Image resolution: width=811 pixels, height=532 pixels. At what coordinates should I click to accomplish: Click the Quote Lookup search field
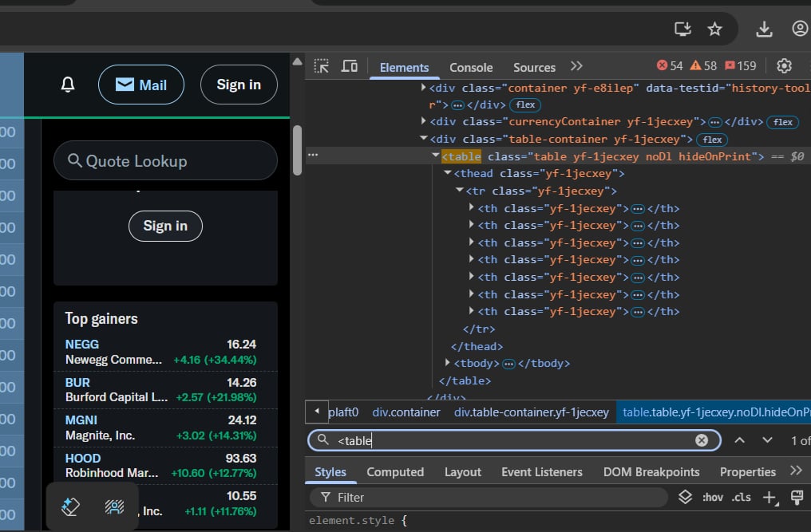[165, 161]
